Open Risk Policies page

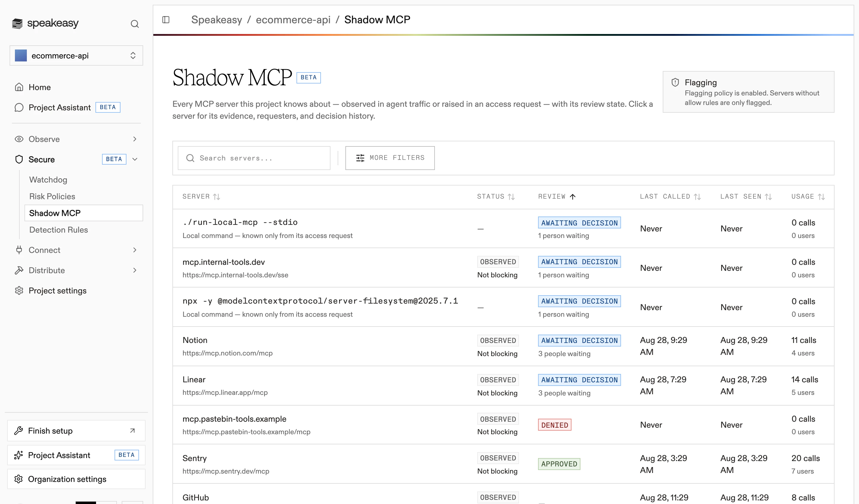tap(52, 196)
